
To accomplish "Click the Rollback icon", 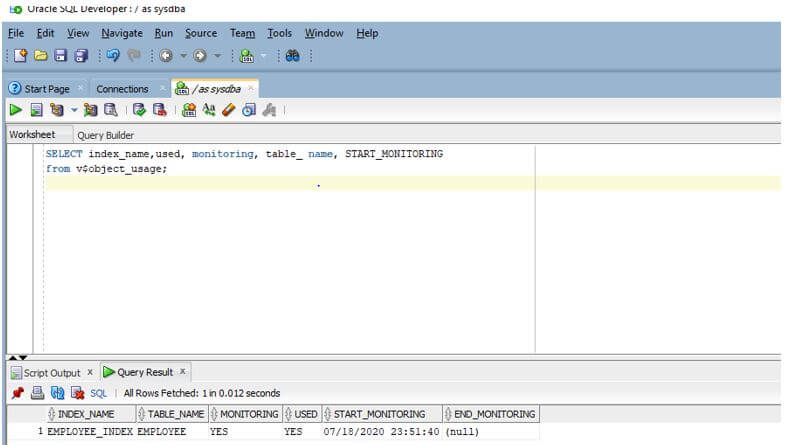I will 159,110.
